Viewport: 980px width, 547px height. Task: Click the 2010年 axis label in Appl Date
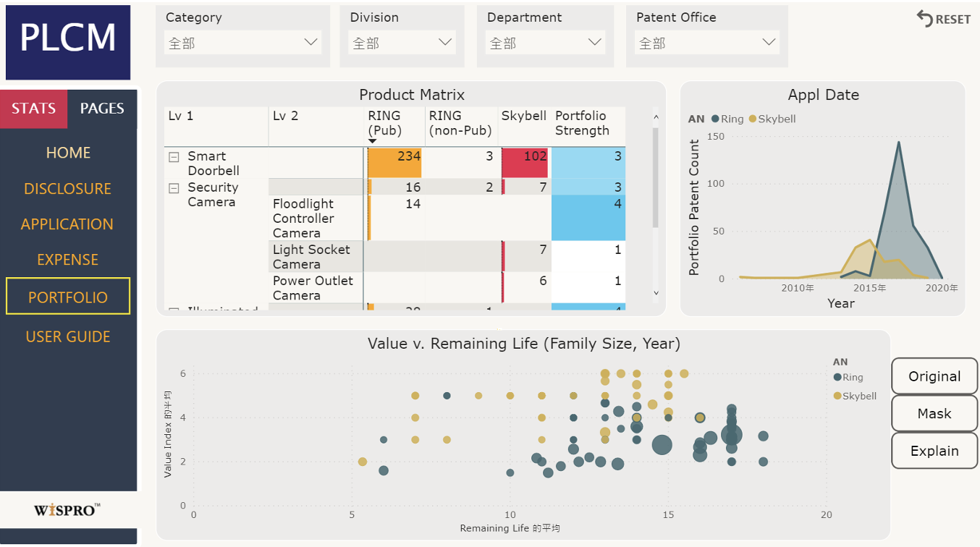tap(798, 288)
